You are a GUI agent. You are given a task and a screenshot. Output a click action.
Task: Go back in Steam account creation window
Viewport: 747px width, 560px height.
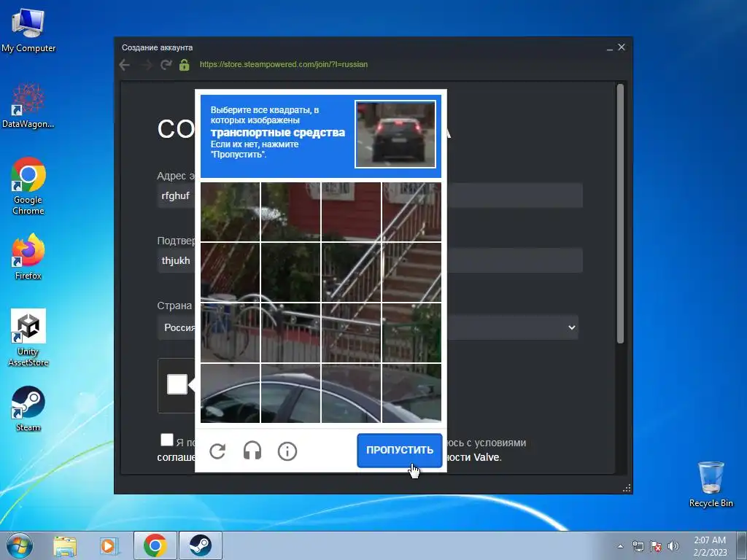[x=124, y=65]
